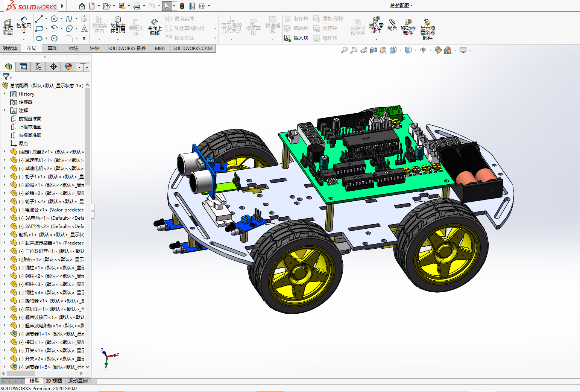
Task: Click Zoom to Area magnifier icon
Action: [x=354, y=50]
